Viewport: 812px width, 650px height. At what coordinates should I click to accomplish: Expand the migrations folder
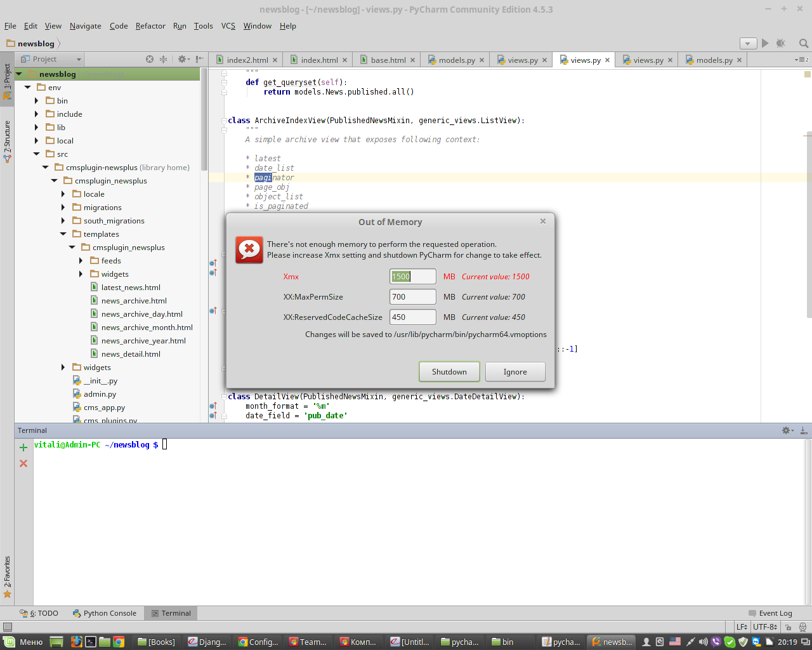pyautogui.click(x=63, y=208)
